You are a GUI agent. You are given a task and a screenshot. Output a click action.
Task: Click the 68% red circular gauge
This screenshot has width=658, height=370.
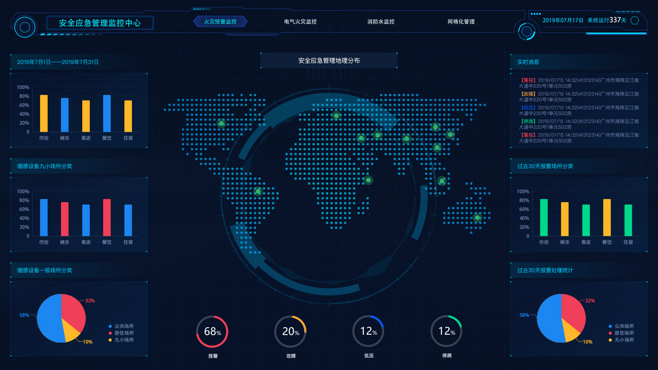click(x=212, y=331)
